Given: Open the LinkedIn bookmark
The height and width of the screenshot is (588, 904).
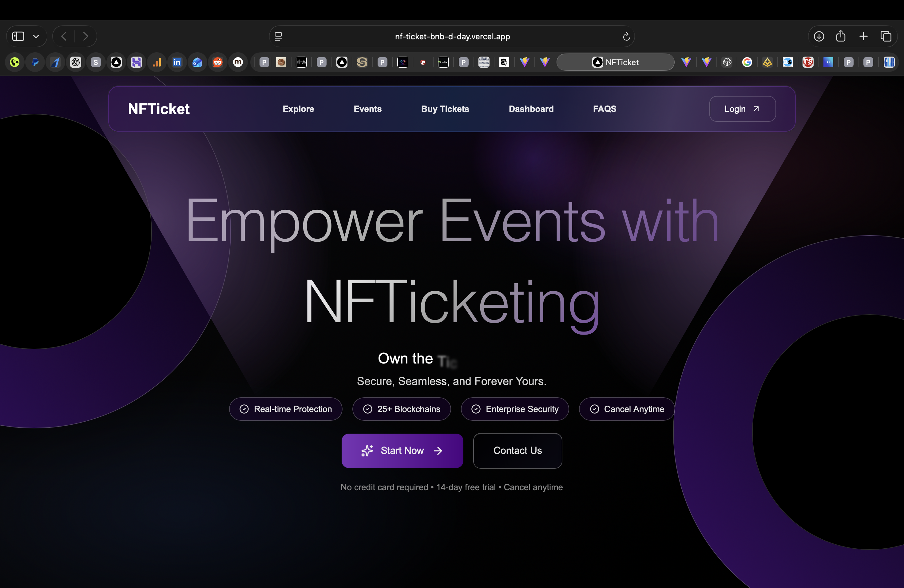Looking at the screenshot, I should (177, 62).
